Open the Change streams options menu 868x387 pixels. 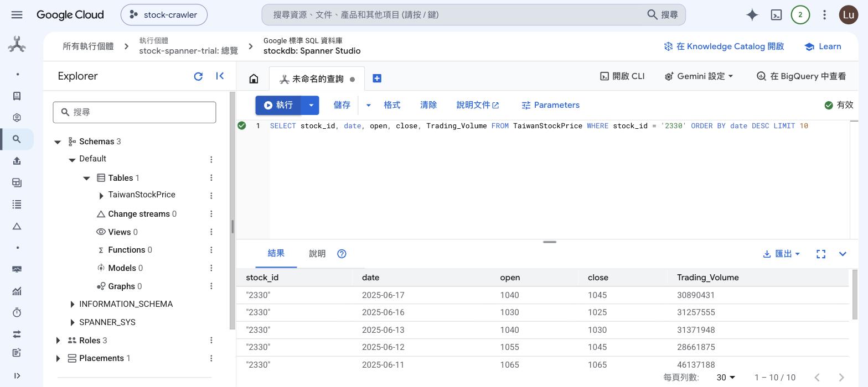tap(211, 213)
